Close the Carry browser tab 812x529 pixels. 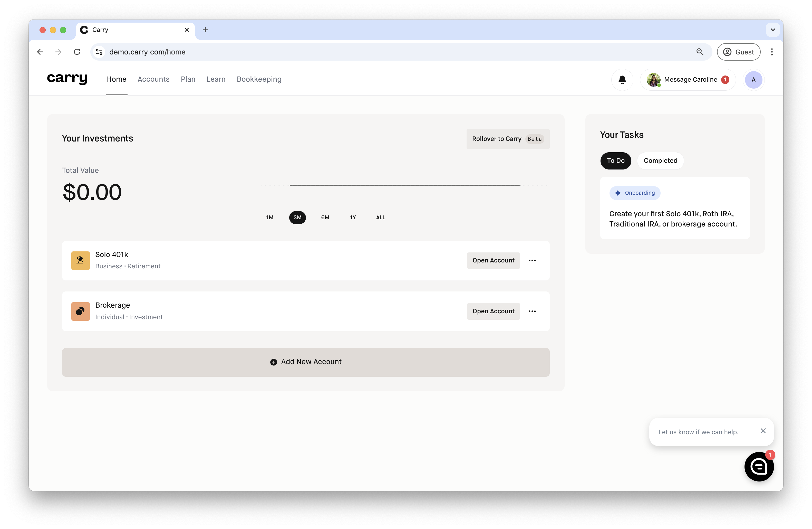pos(187,30)
